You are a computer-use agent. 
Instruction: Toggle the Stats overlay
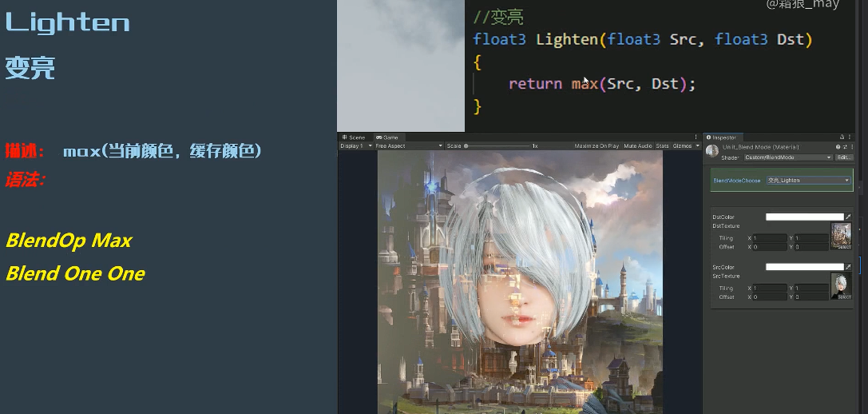[x=662, y=145]
